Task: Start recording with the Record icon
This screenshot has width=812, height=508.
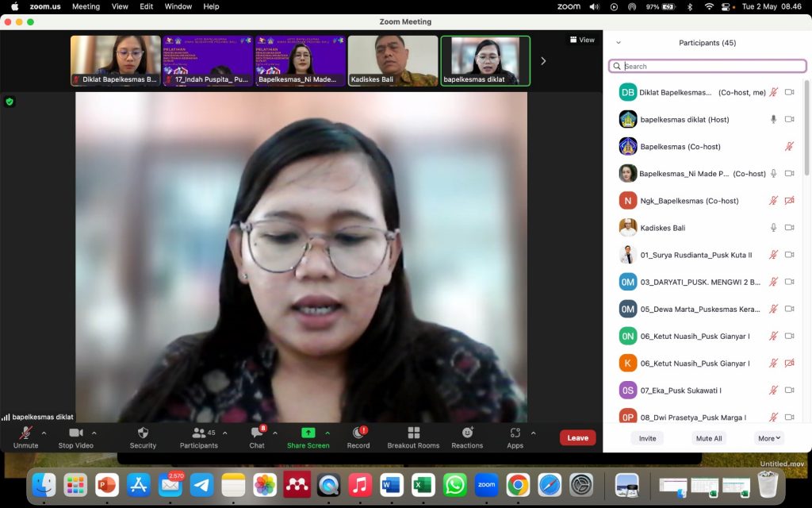Action: coord(358,433)
